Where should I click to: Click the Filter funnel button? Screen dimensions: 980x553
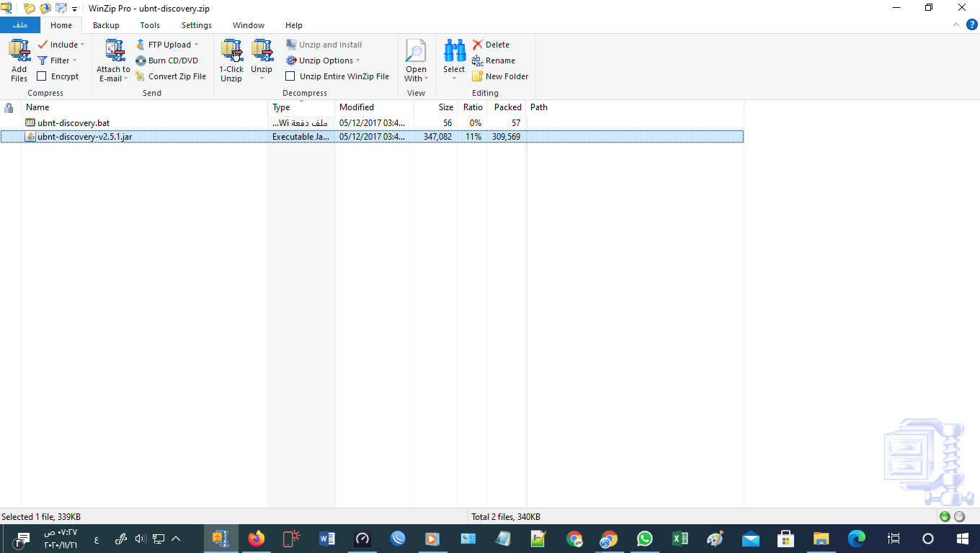[53, 60]
